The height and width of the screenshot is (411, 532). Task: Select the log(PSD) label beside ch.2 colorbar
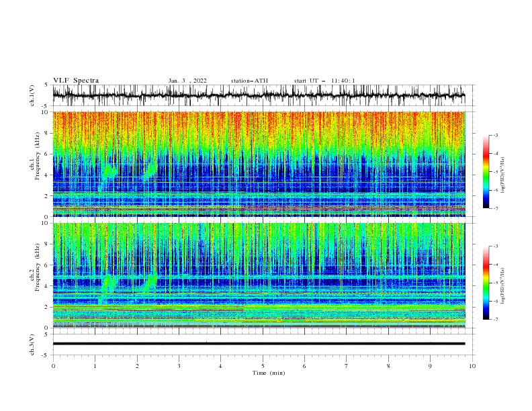pyautogui.click(x=503, y=285)
